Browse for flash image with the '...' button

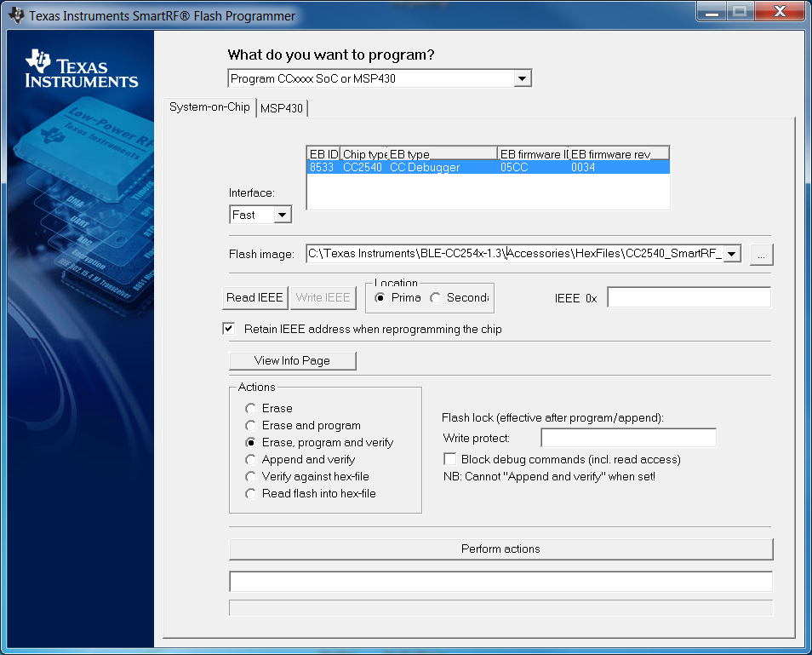[x=761, y=255]
